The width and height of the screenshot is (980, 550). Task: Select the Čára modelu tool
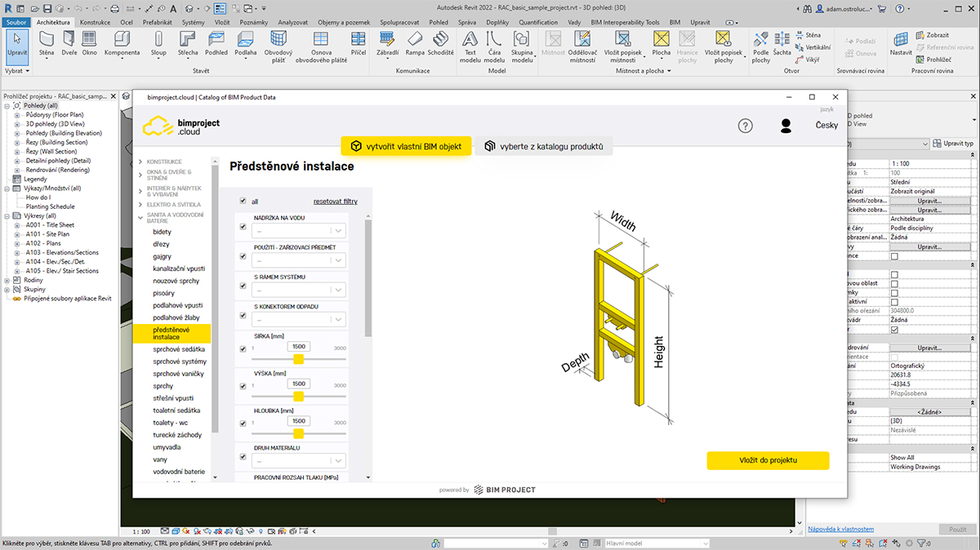pos(494,47)
